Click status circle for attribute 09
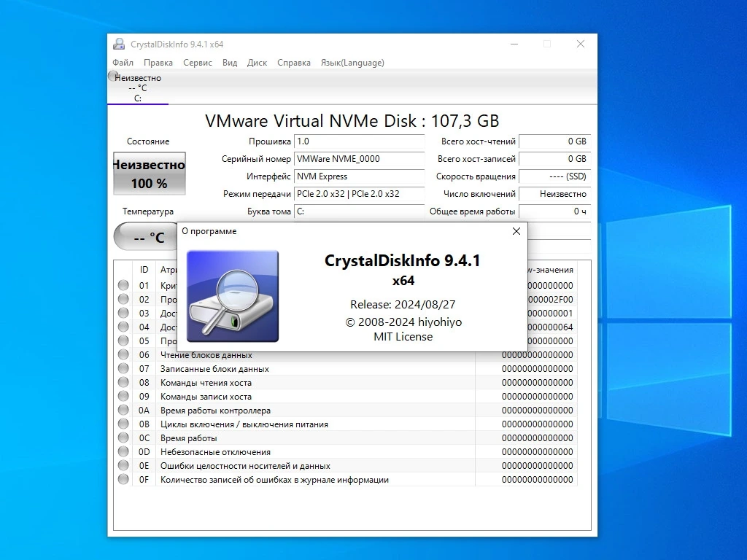 (x=123, y=396)
